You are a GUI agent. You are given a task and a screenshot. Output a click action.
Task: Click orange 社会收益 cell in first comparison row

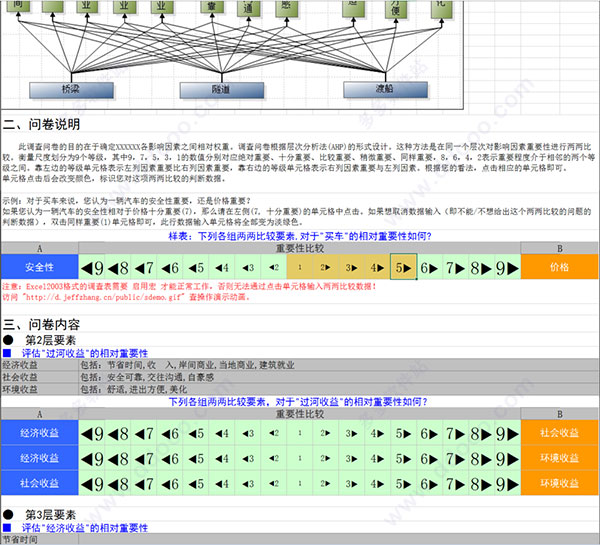tap(559, 433)
